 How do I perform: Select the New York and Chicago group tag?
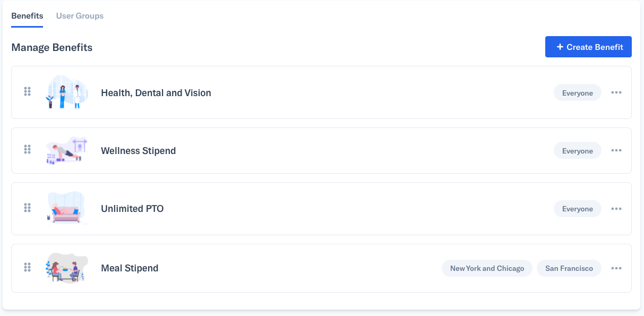(487, 268)
